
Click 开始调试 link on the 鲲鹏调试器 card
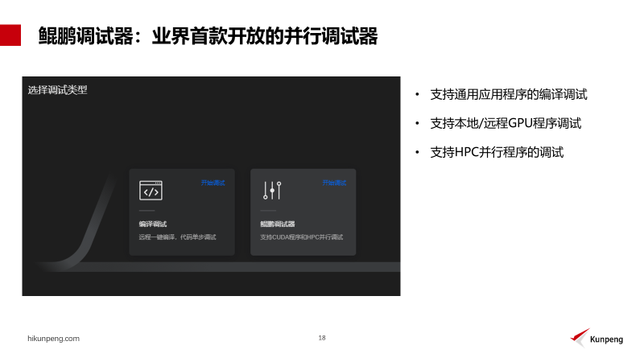point(334,183)
